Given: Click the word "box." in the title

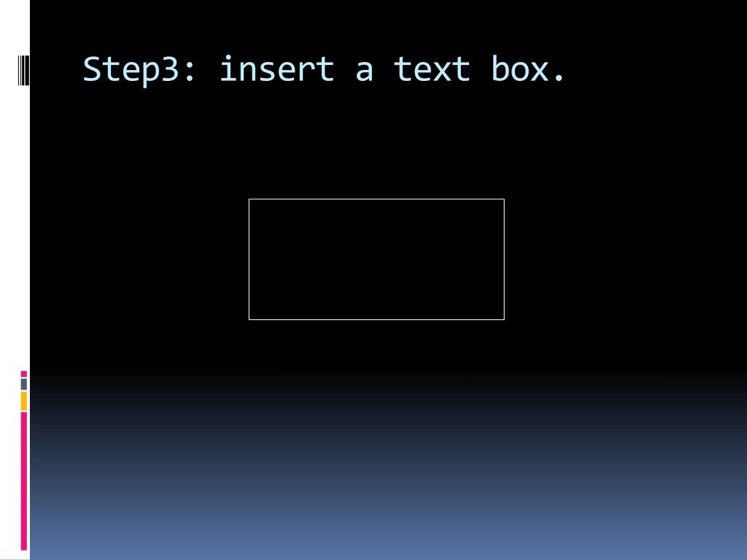Looking at the screenshot, I should point(528,69).
